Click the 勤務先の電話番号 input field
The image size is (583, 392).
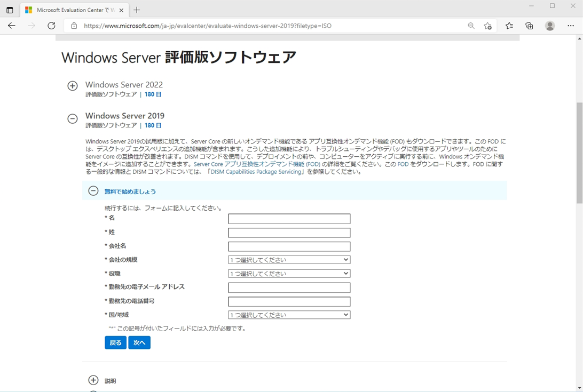[x=289, y=301]
